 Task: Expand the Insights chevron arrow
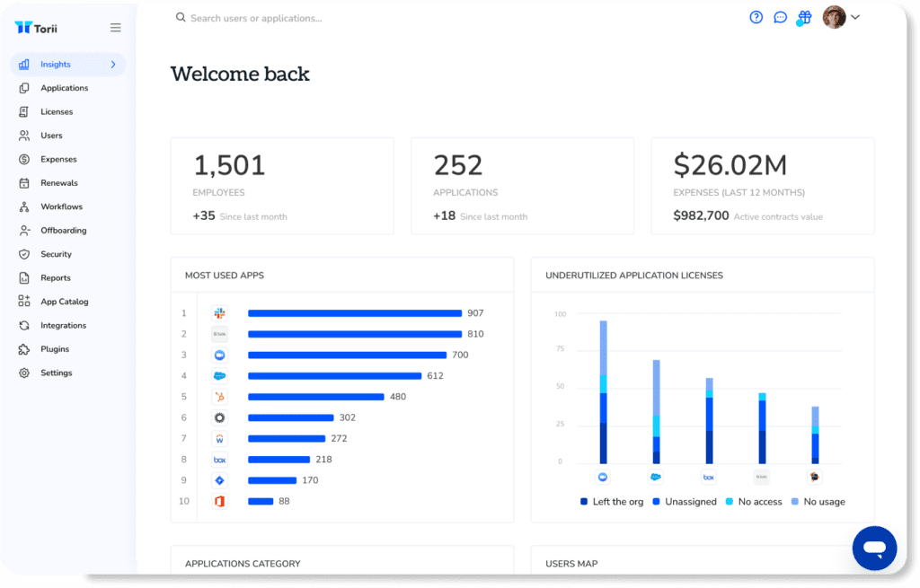tap(113, 65)
